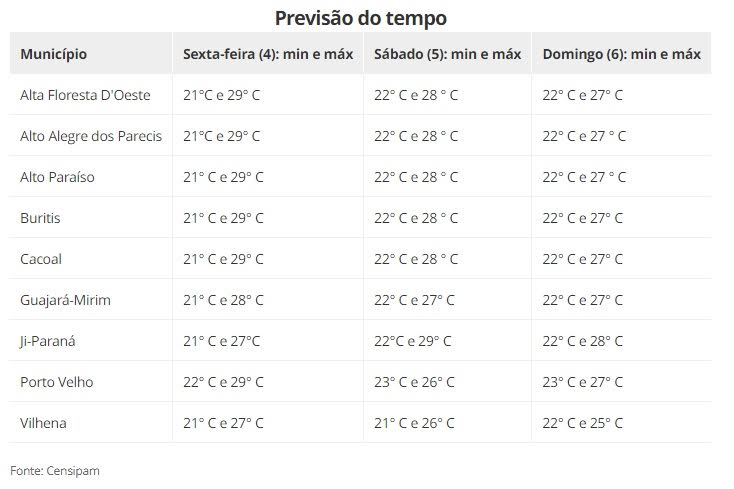Select the Cacoal municipality cell
The height and width of the screenshot is (489, 734).
(x=41, y=259)
